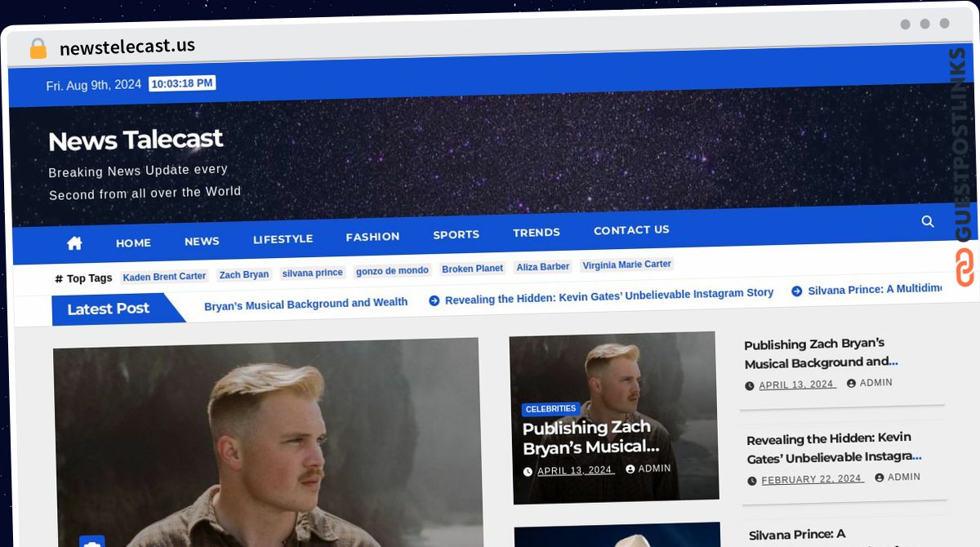Image resolution: width=980 pixels, height=547 pixels.
Task: Click the author icon beside ADMIN under the Zach Bryan sidebar post
Action: pos(851,383)
